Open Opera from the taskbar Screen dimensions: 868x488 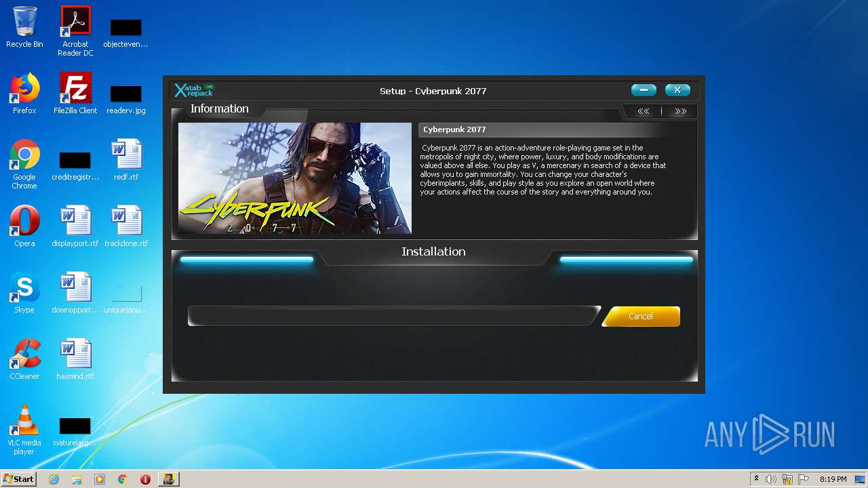pos(145,479)
